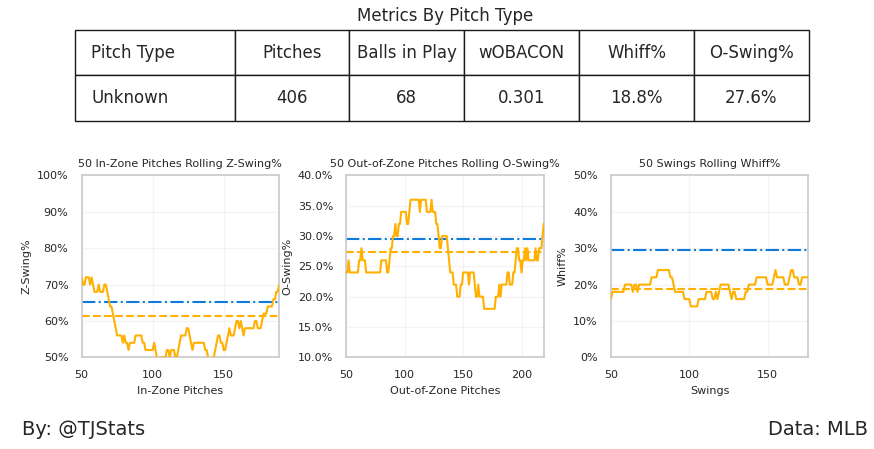Select the 18.8% whiff value cell

point(636,98)
